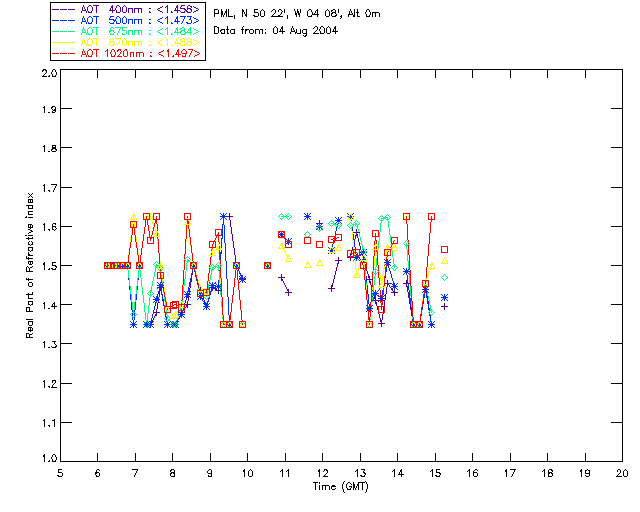Image resolution: width=640 pixels, height=512 pixels.
Task: Click the x-axis tick label "18"
Action: (x=547, y=473)
